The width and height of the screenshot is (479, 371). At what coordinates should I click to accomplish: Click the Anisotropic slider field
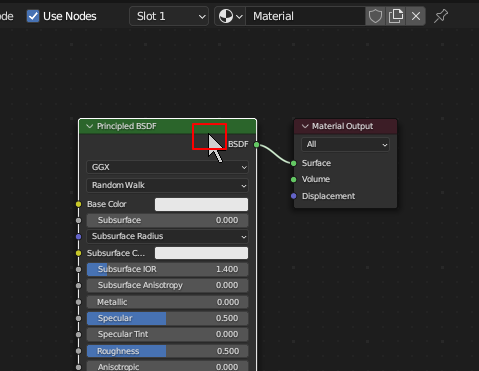(x=167, y=366)
